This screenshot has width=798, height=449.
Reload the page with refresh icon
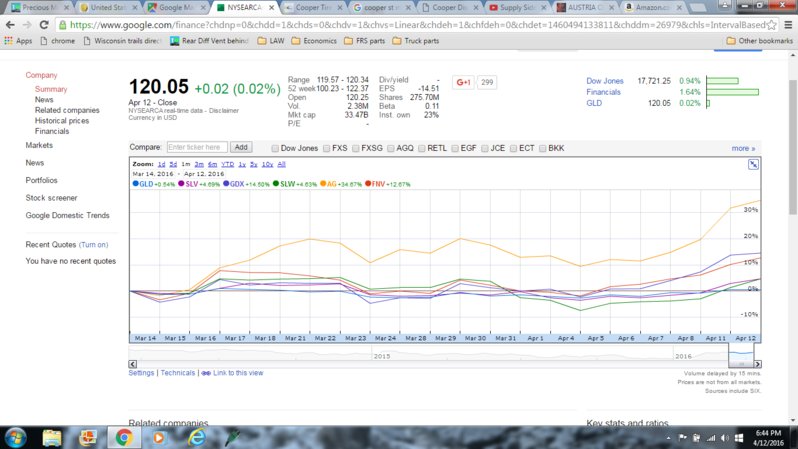click(44, 24)
